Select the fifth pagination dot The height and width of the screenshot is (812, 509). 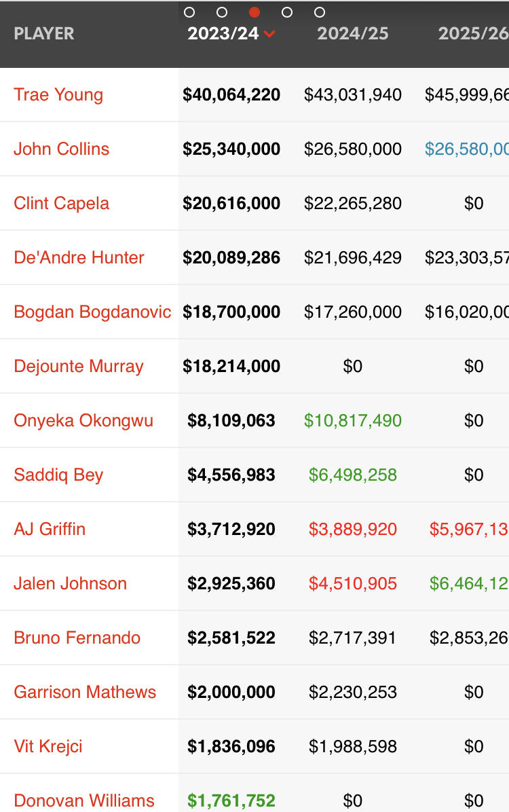(320, 12)
